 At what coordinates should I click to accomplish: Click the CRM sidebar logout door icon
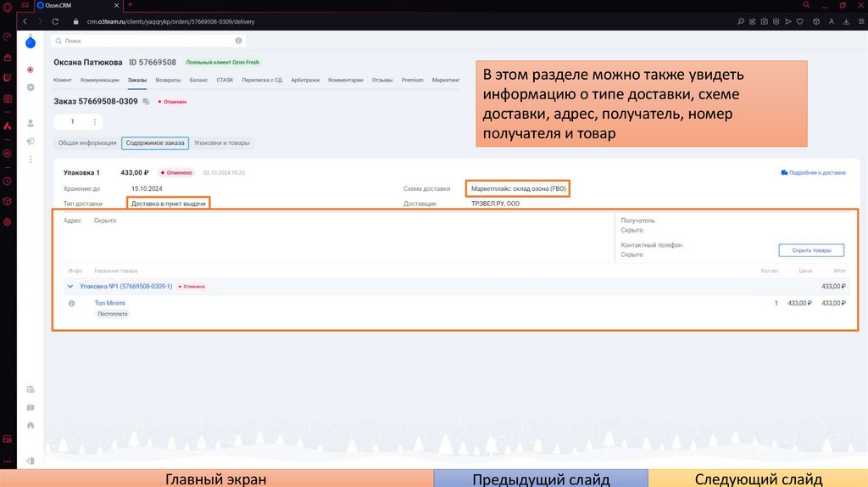coord(31,461)
